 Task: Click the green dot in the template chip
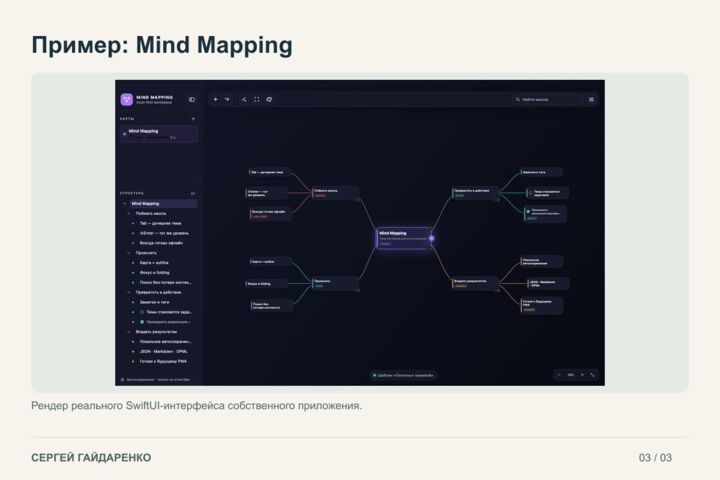click(375, 375)
